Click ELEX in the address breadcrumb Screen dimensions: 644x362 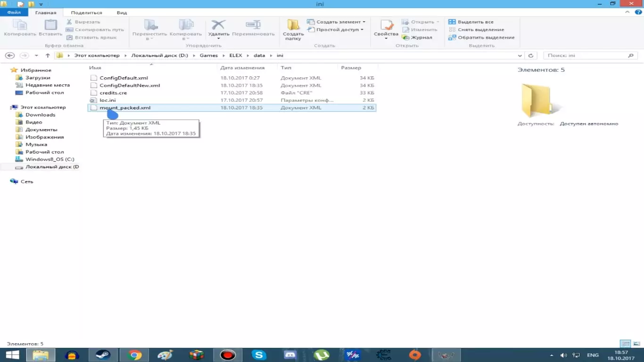coord(235,55)
